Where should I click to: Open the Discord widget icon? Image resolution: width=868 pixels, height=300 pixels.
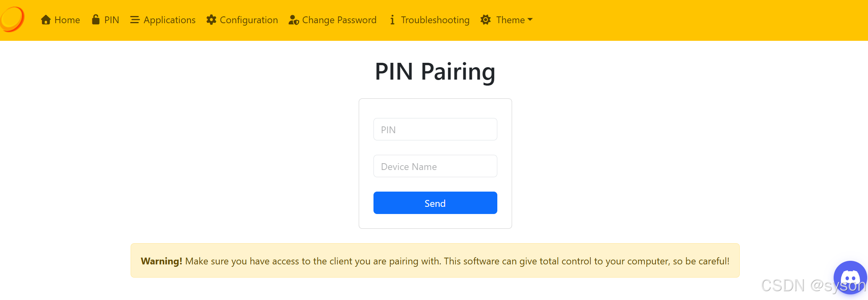coord(850,277)
